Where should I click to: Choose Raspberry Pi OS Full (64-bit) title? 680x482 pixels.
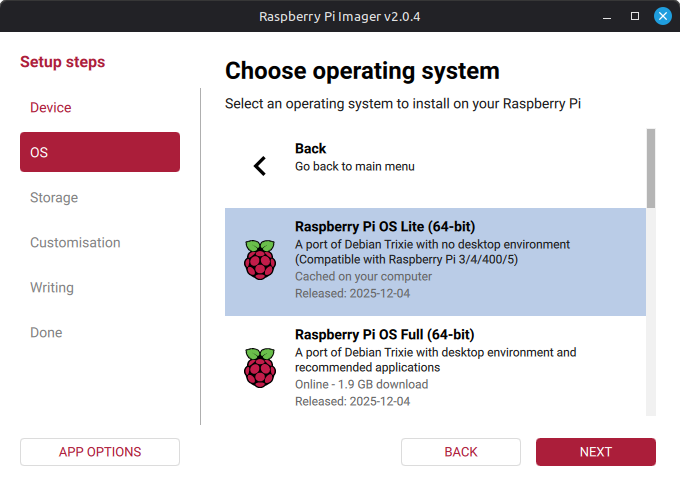click(384, 334)
